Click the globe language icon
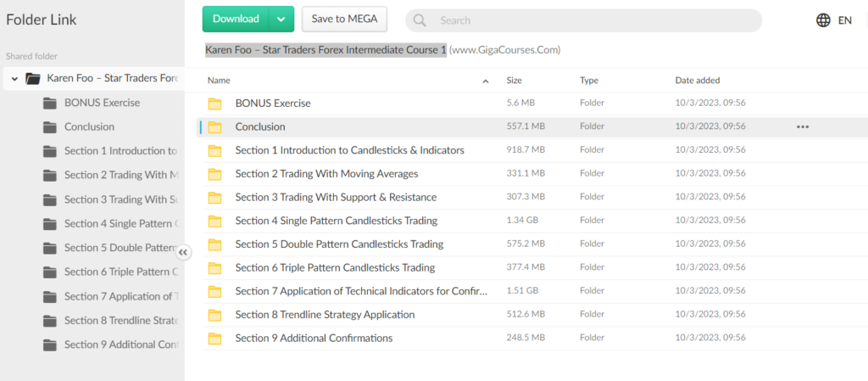 823,20
